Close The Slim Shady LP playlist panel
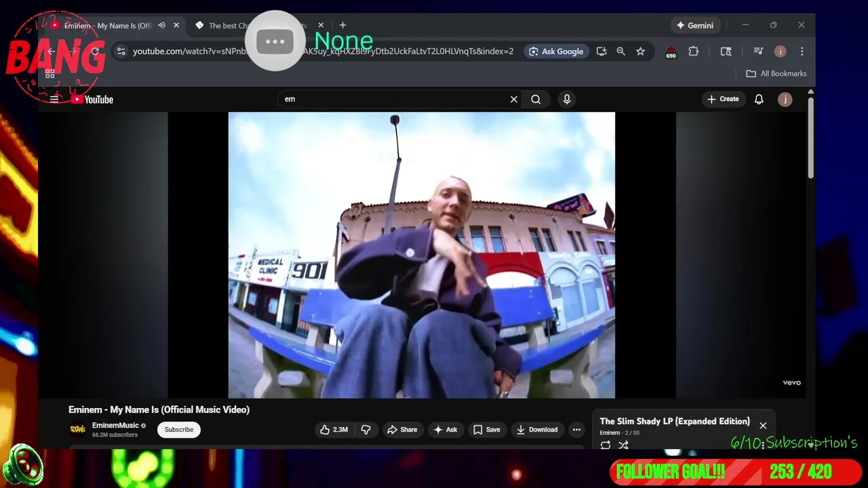This screenshot has width=868, height=488. pos(763,426)
